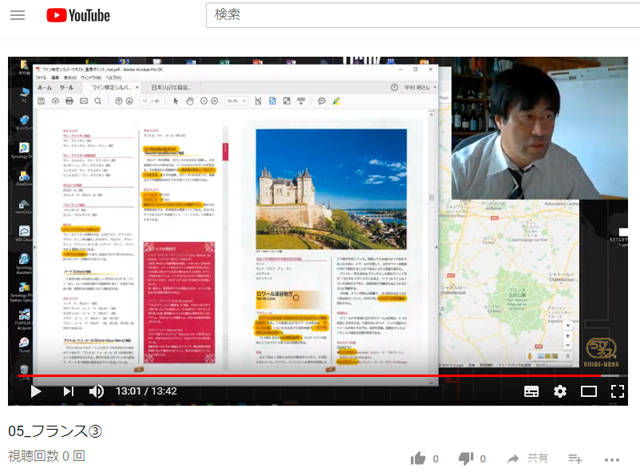Screen dimensions: 640x472
Task: Toggle subtitles/closed captions on
Action: point(532,391)
